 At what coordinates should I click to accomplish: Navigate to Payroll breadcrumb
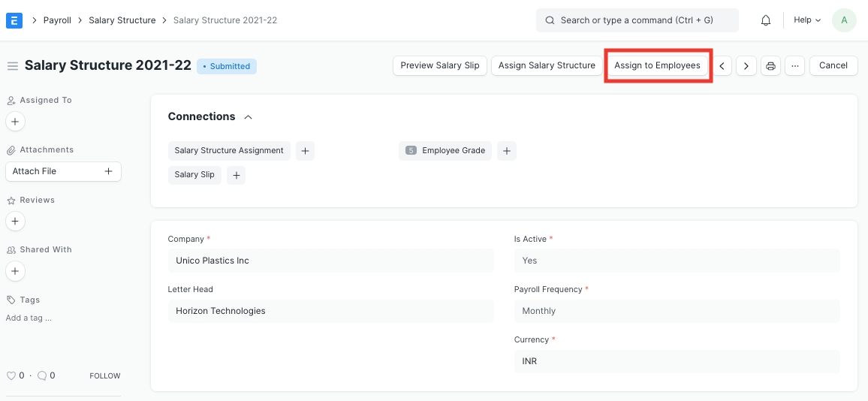[x=57, y=20]
